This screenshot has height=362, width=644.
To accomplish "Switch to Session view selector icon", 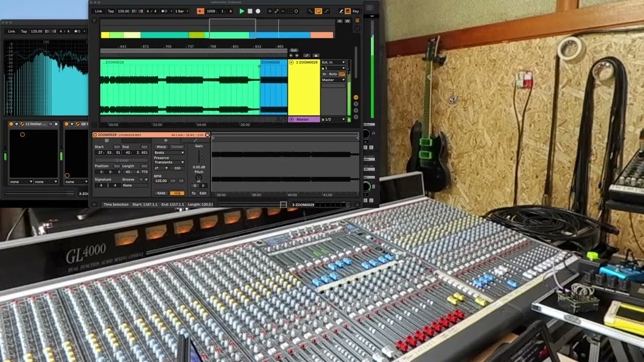I will [x=357, y=28].
